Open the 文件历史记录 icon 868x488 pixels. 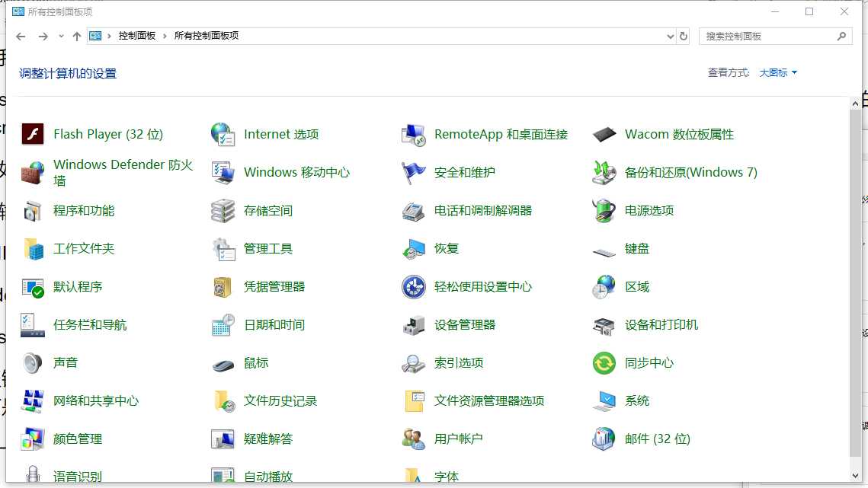pos(224,401)
